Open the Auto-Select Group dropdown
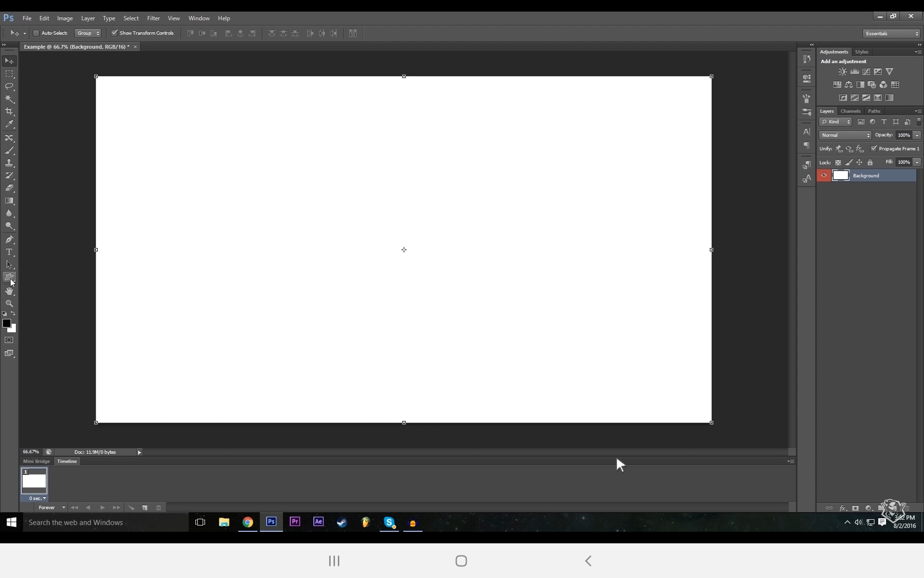The height and width of the screenshot is (578, 924). point(88,33)
